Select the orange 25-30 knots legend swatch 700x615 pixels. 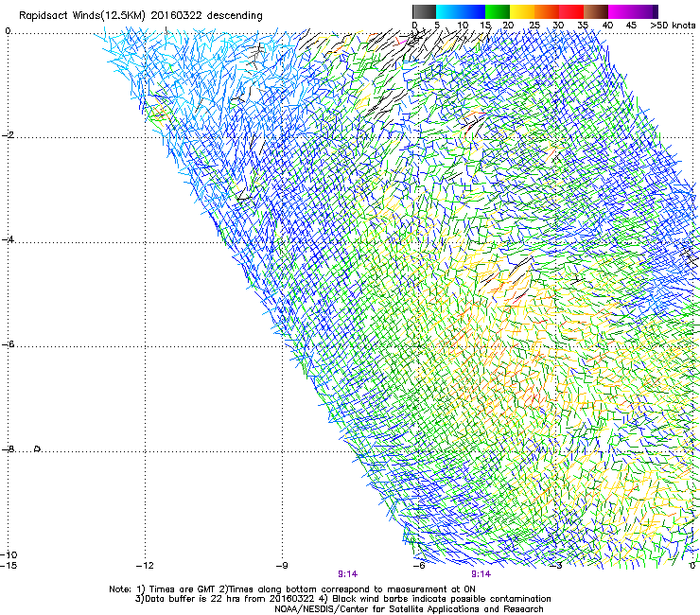point(547,11)
